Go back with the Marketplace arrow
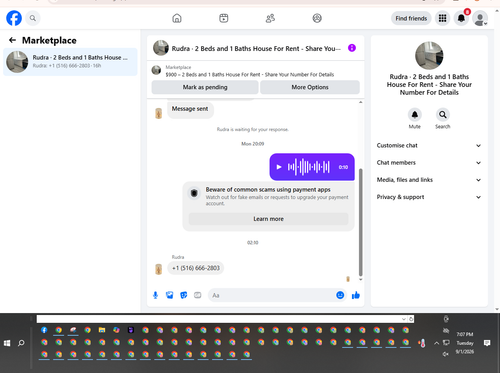 tap(12, 40)
